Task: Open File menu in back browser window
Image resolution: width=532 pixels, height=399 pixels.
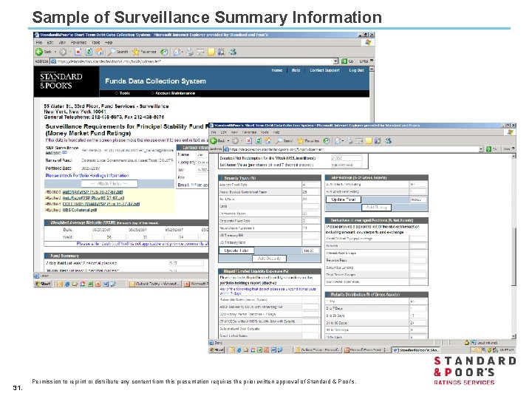Action: [39, 42]
